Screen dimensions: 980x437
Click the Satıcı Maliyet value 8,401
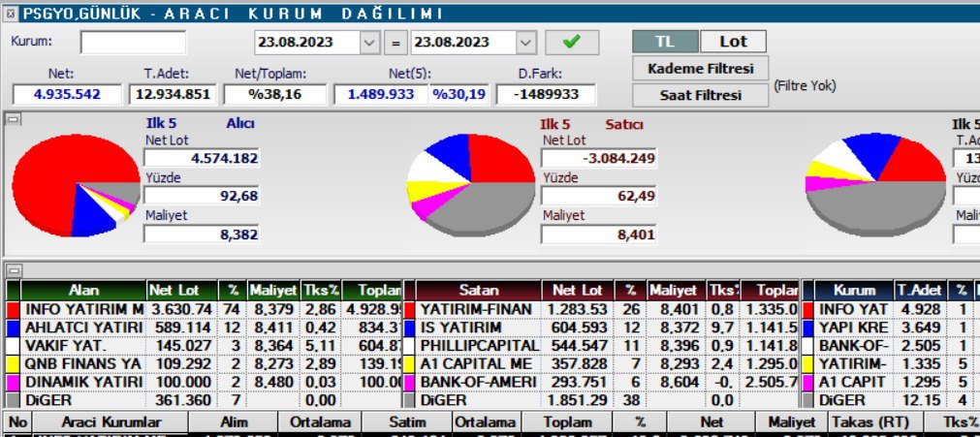tap(599, 234)
